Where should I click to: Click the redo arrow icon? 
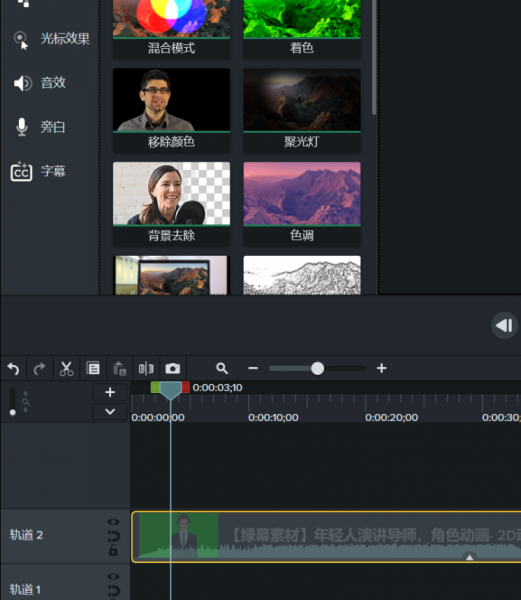click(39, 368)
